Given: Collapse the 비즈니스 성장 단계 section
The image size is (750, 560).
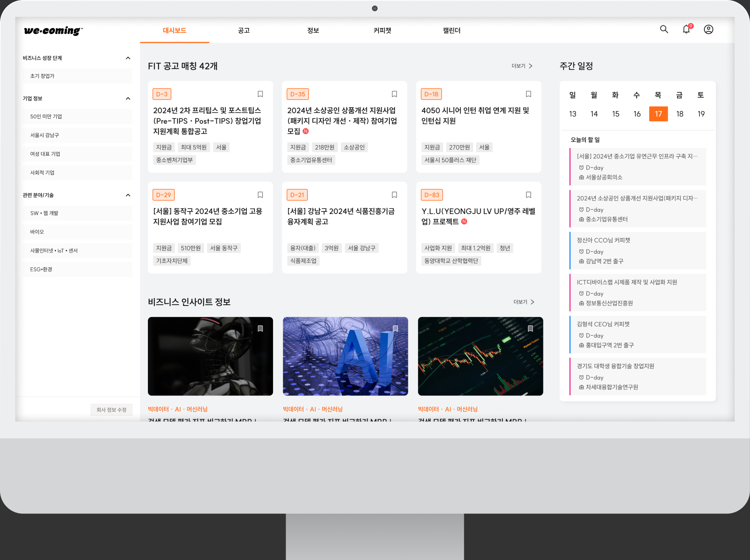Looking at the screenshot, I should [x=128, y=58].
